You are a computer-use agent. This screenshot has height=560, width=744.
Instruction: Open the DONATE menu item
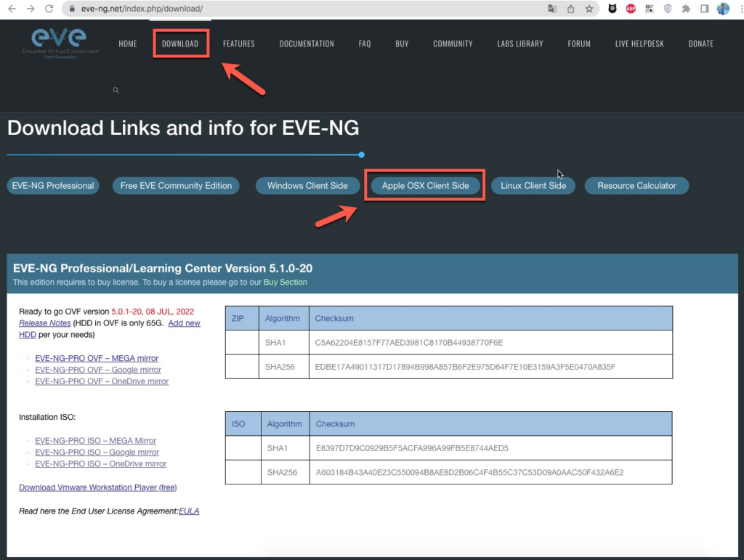[701, 44]
